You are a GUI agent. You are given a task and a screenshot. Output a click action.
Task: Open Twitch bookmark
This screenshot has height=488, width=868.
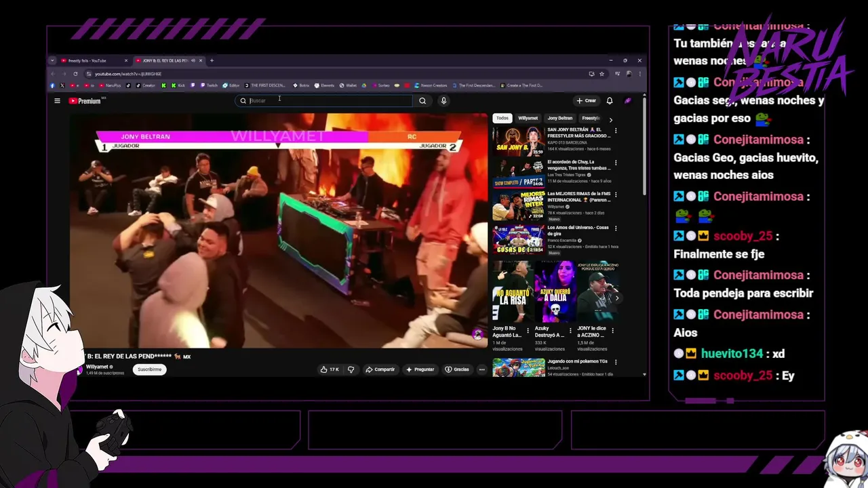tap(208, 85)
